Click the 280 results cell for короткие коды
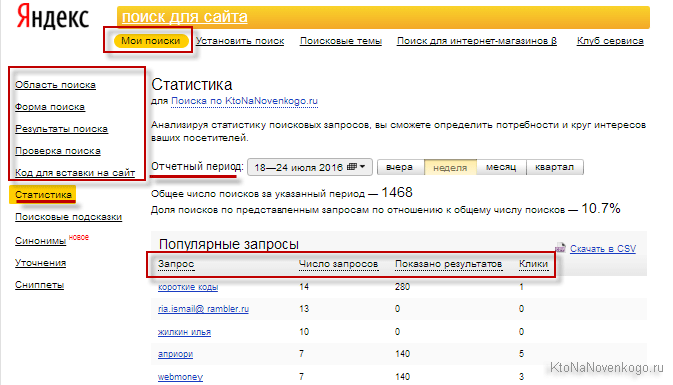Viewport: 673px width, 385px height. coord(403,287)
